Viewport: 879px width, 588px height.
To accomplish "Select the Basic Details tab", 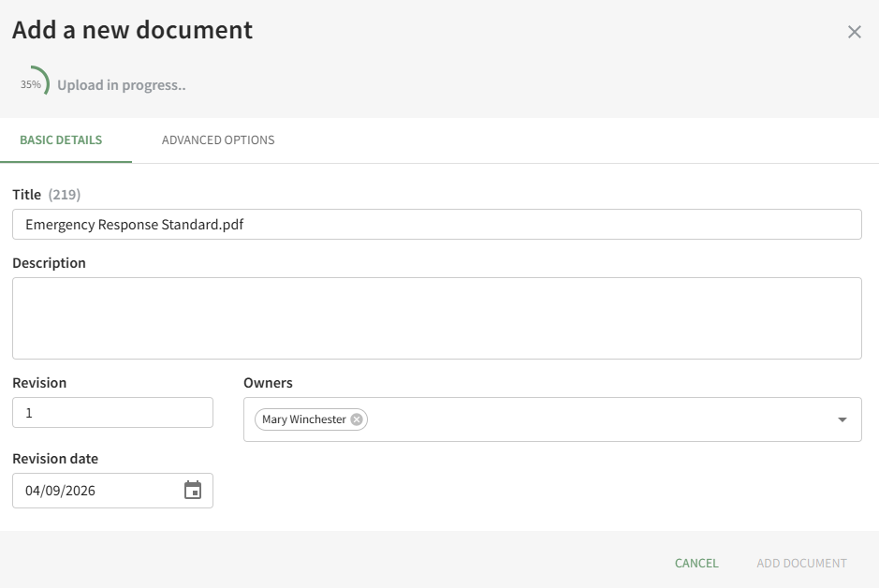I will 61,140.
